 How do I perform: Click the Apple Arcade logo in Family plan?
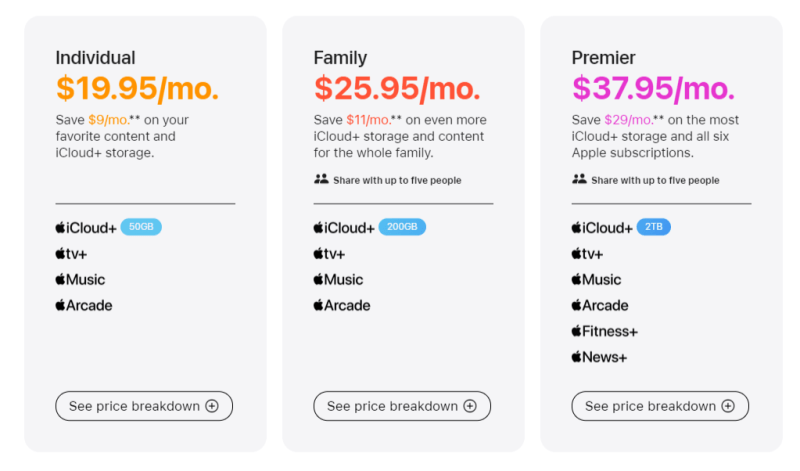[342, 306]
